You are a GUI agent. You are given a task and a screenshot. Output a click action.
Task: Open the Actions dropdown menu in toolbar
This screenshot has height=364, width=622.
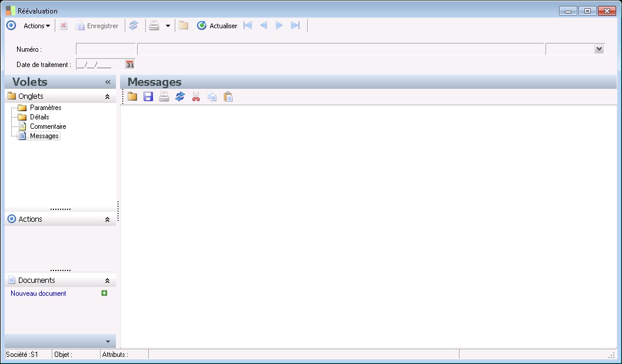[36, 26]
